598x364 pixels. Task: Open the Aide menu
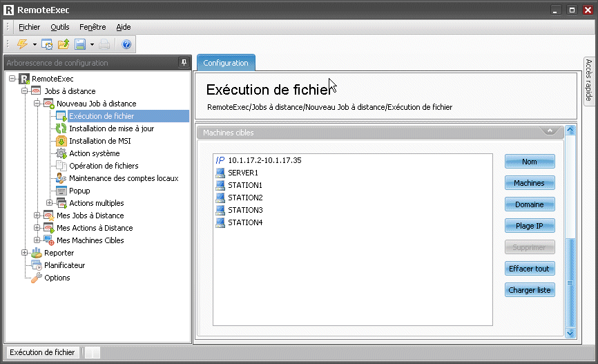(x=123, y=27)
